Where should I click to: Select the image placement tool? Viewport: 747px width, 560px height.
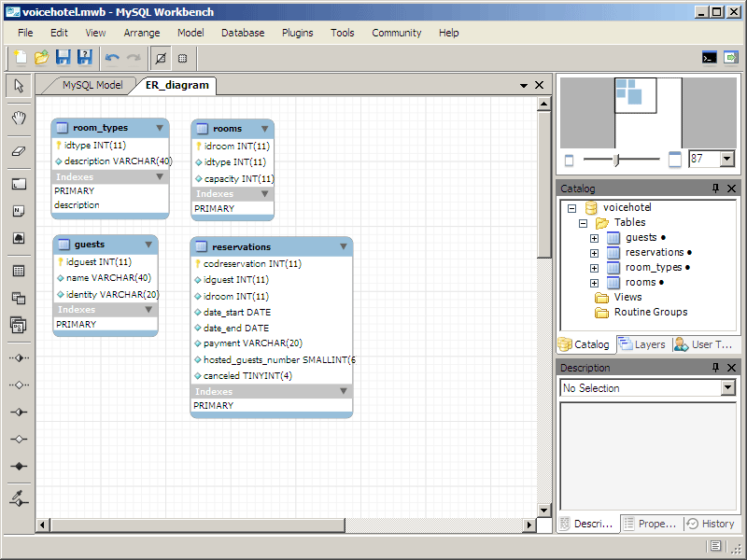[x=19, y=238]
